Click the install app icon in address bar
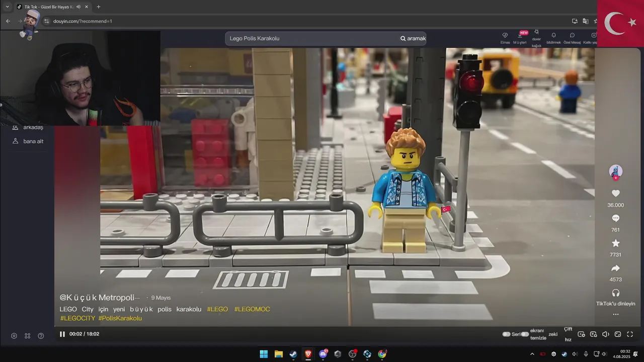This screenshot has width=644, height=362. (575, 21)
